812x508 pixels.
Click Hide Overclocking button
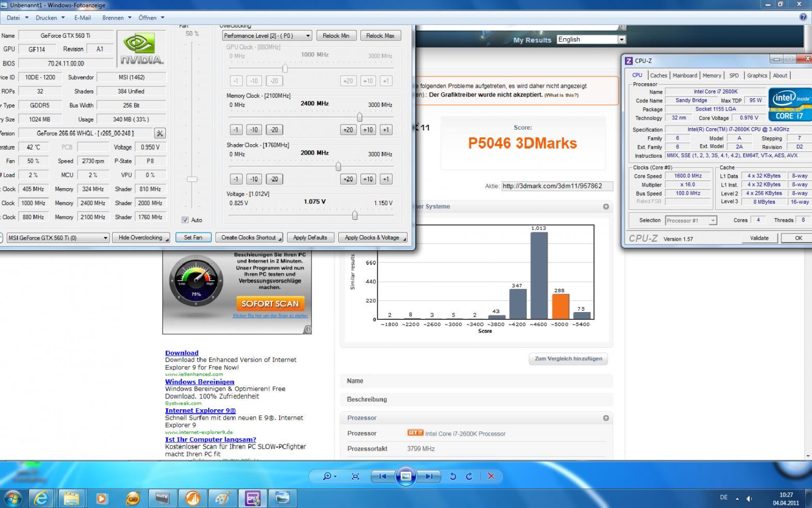(141, 238)
